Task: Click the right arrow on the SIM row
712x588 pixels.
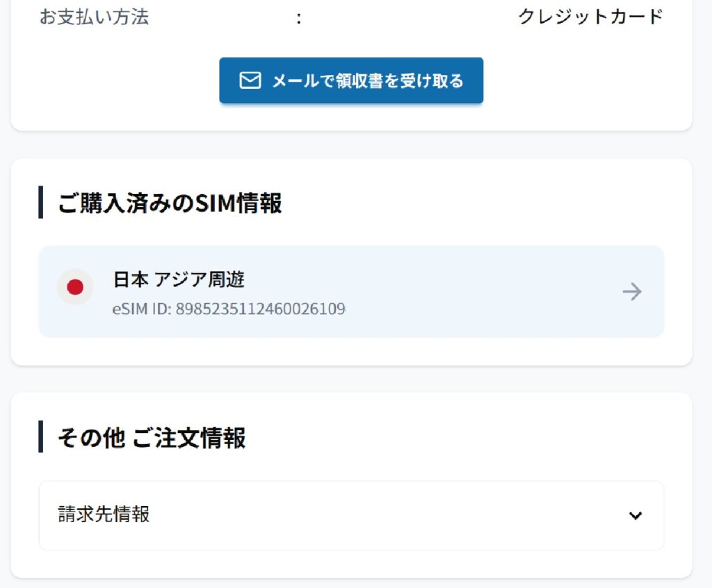Action: point(631,291)
